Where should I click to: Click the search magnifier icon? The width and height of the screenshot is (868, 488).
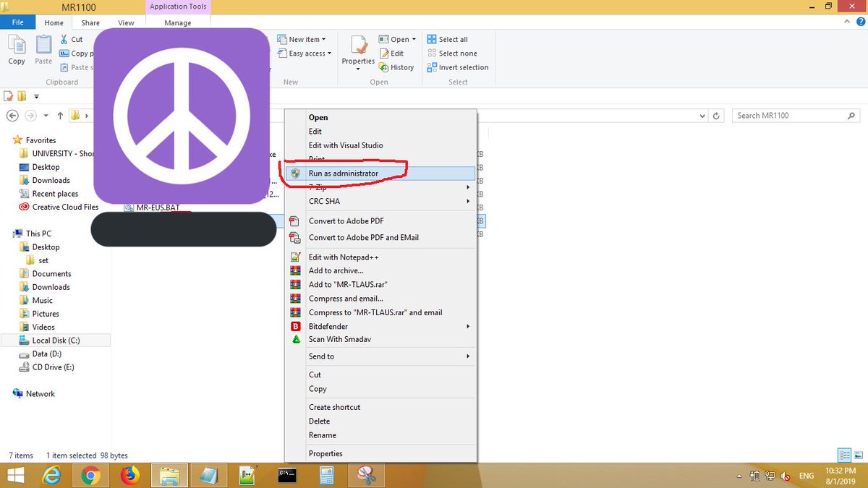(x=851, y=116)
